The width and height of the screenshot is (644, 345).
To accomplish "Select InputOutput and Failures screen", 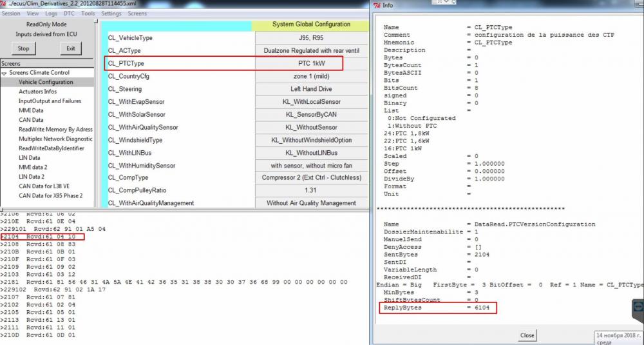I will [x=50, y=101].
